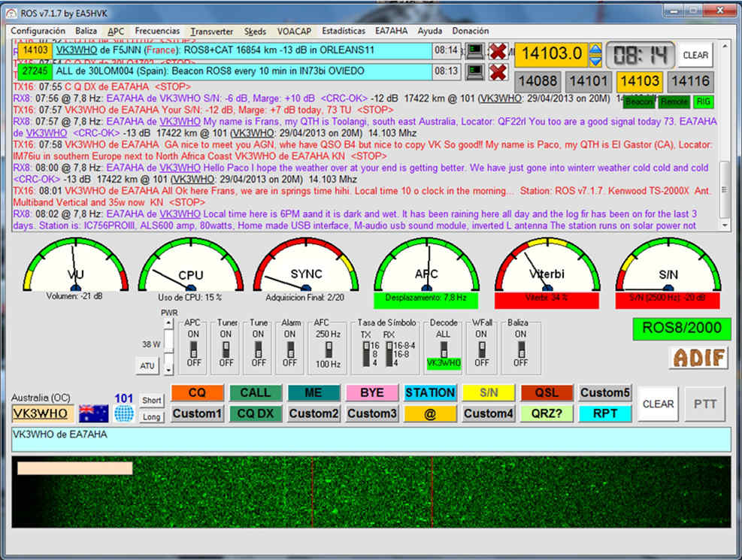Adjust the RX symbol rate switch
This screenshot has width=742, height=560.
tap(389, 353)
